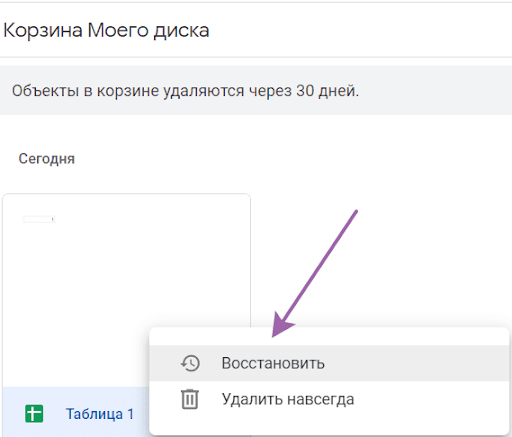The image size is (512, 437).
Task: Open the Таблица 1 preview thumbnail
Action: pyautogui.click(x=126, y=290)
